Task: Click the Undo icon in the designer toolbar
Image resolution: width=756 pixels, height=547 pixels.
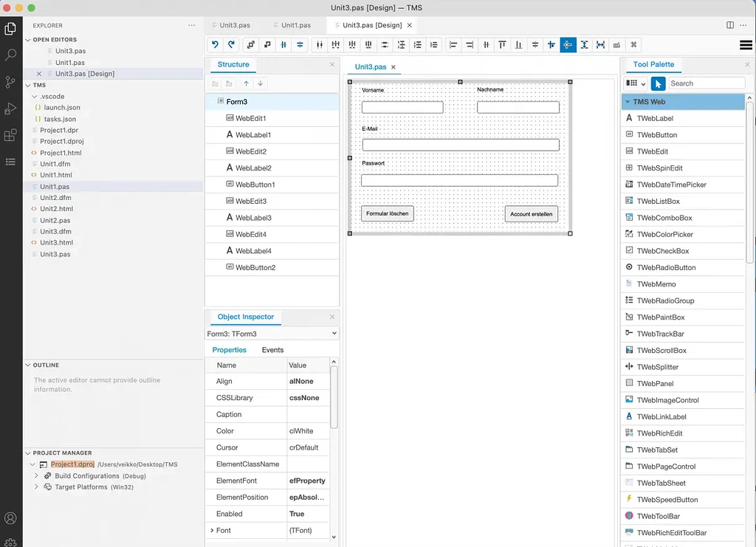Action: (215, 45)
